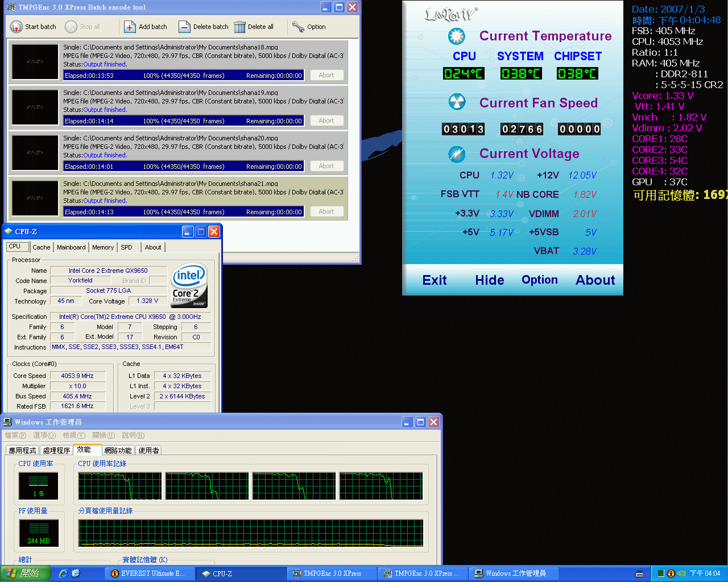
Task: Click Bus Speed value 405.4 MHz
Action: coord(77,396)
